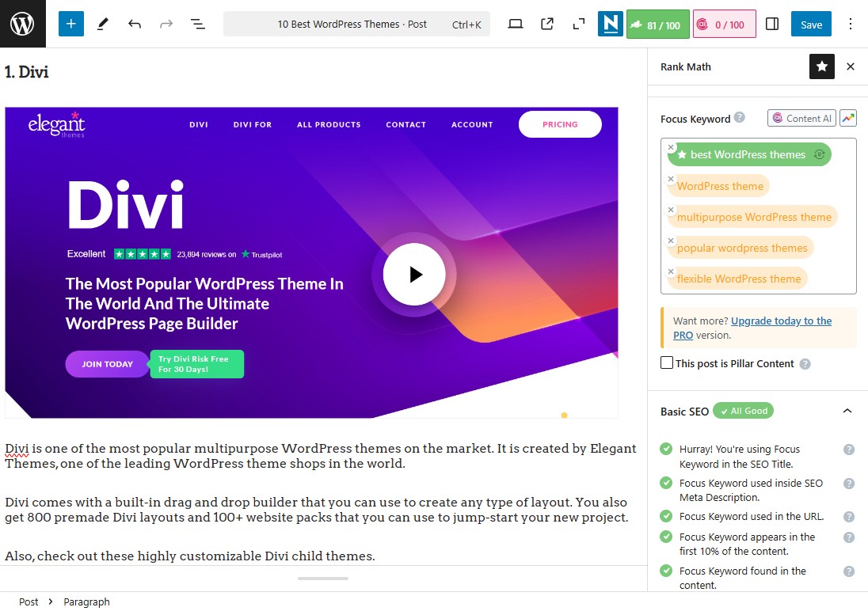Toggle fullscreen distraction-free mode

pos(578,24)
